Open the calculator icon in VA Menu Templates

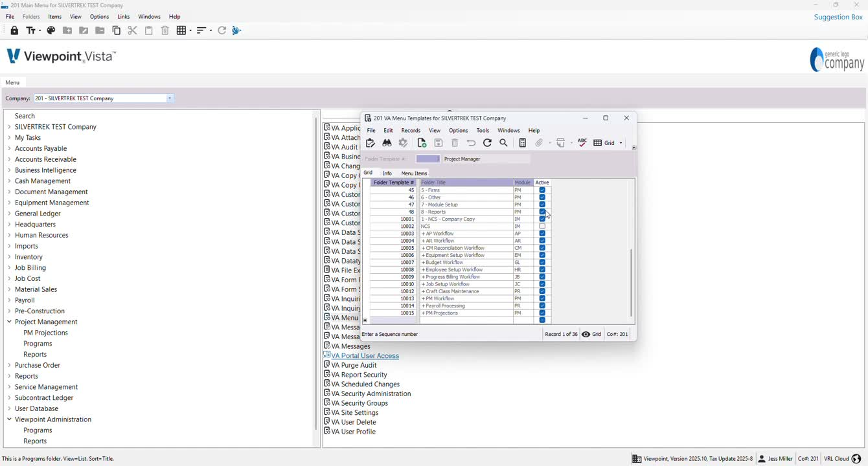tap(523, 143)
